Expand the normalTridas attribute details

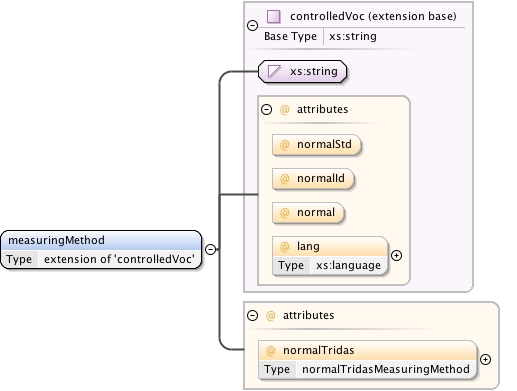[485, 360]
